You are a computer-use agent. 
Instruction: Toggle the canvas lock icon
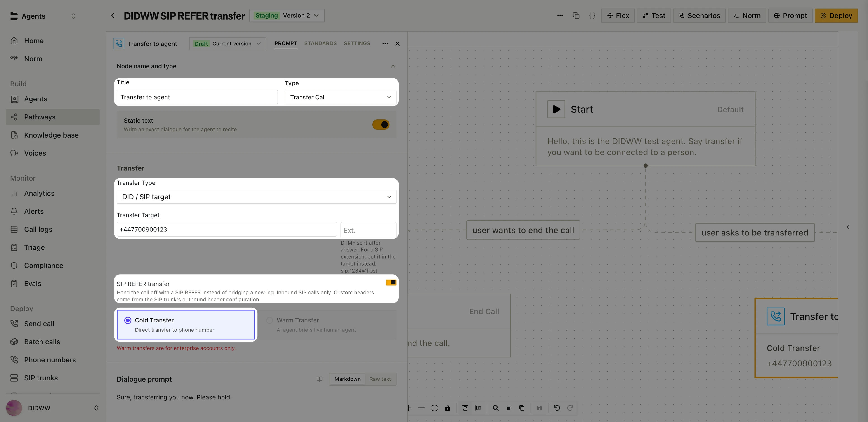(x=448, y=408)
